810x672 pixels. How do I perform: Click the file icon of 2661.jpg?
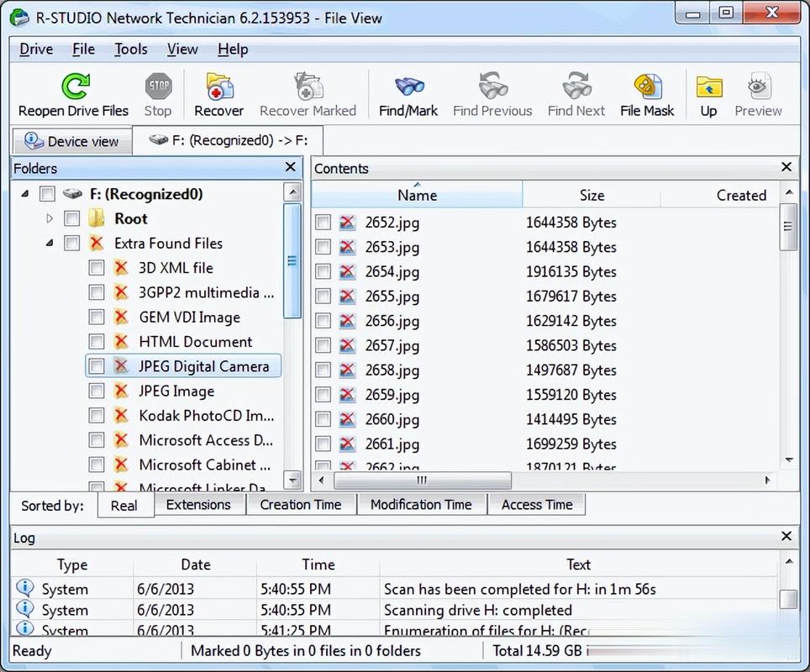[347, 444]
